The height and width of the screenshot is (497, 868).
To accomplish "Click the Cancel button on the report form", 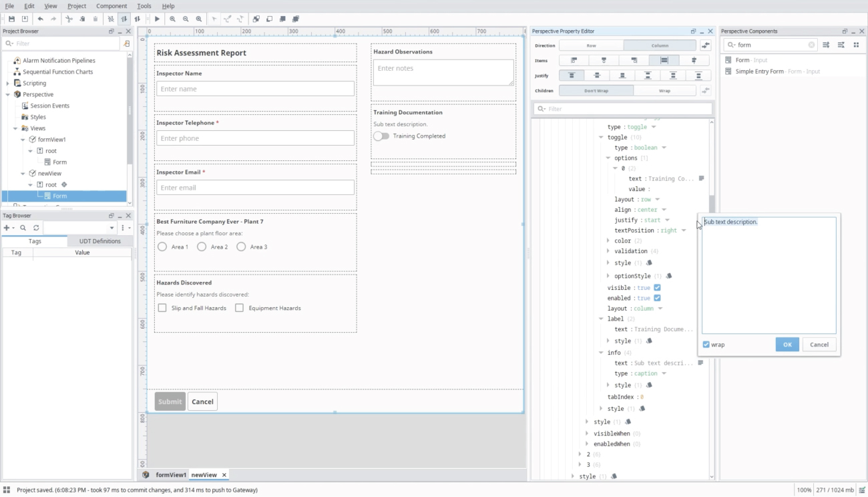I will tap(202, 401).
